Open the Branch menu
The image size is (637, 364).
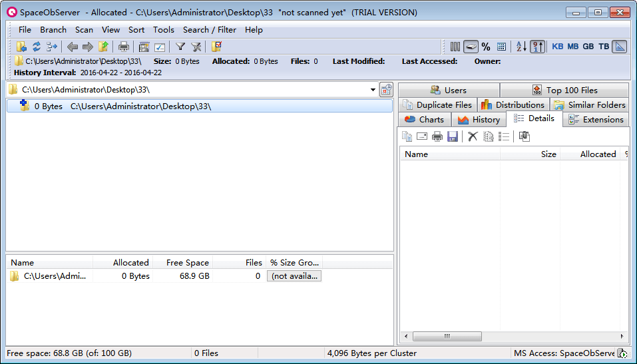[53, 30]
